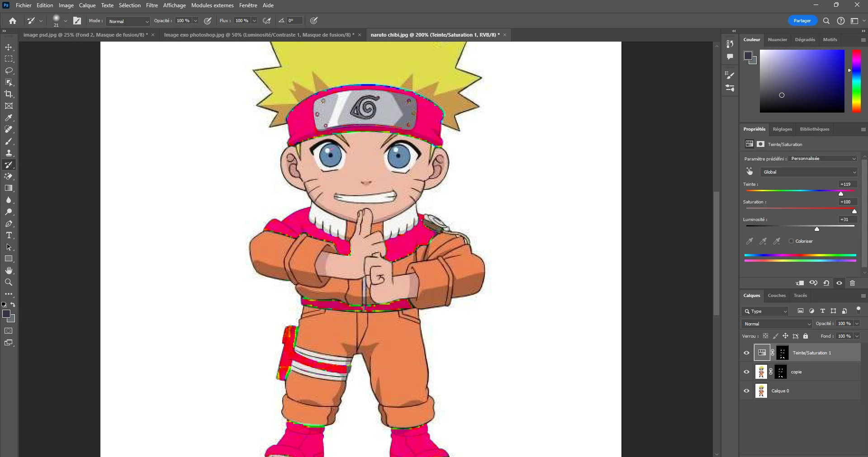Open the Global channel dropdown
The height and width of the screenshot is (457, 868).
pos(809,172)
